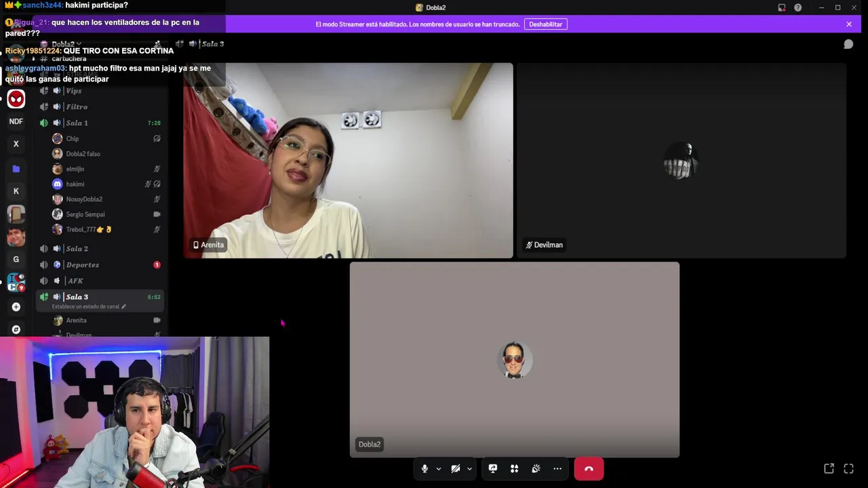868x488 pixels.
Task: Click the Sala 3 title in header
Action: [213, 44]
